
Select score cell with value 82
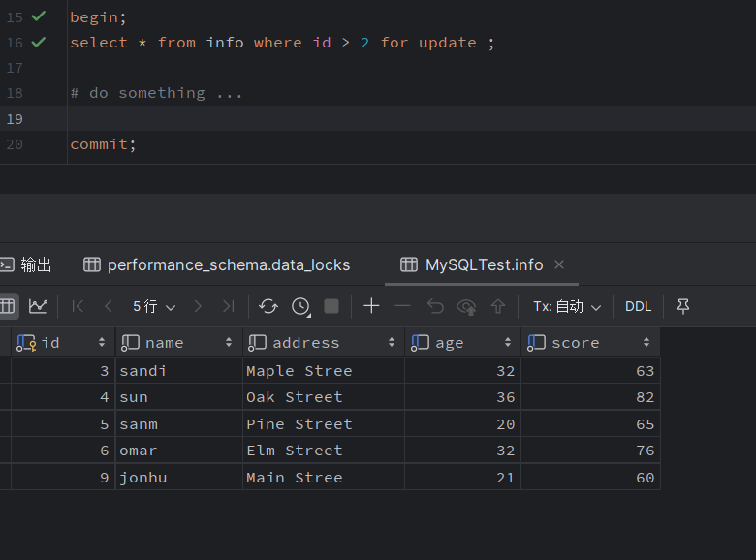[x=590, y=397]
